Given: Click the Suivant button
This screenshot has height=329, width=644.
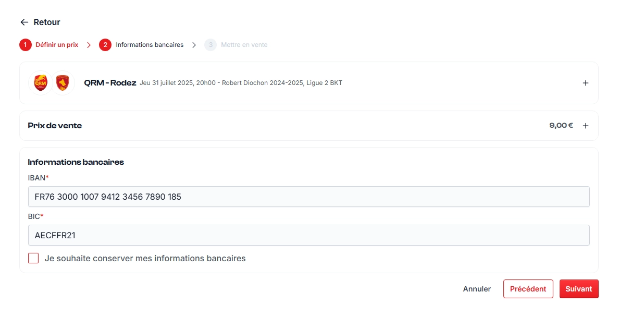Looking at the screenshot, I should click(x=579, y=289).
